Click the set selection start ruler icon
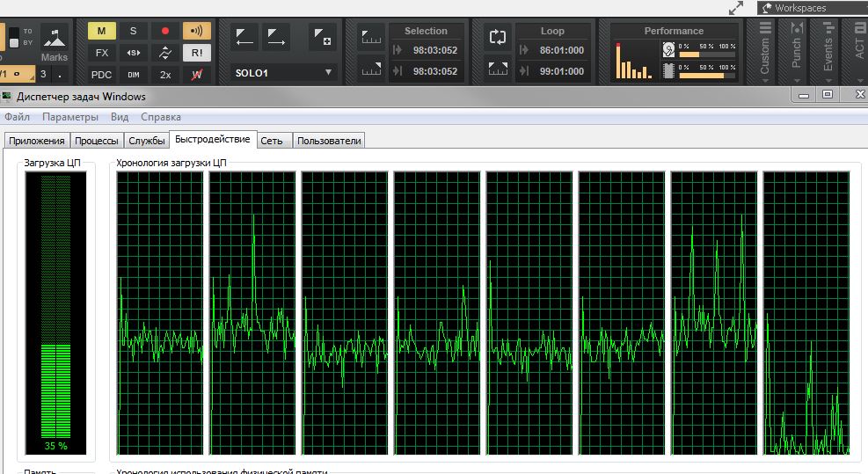 pos(371,38)
